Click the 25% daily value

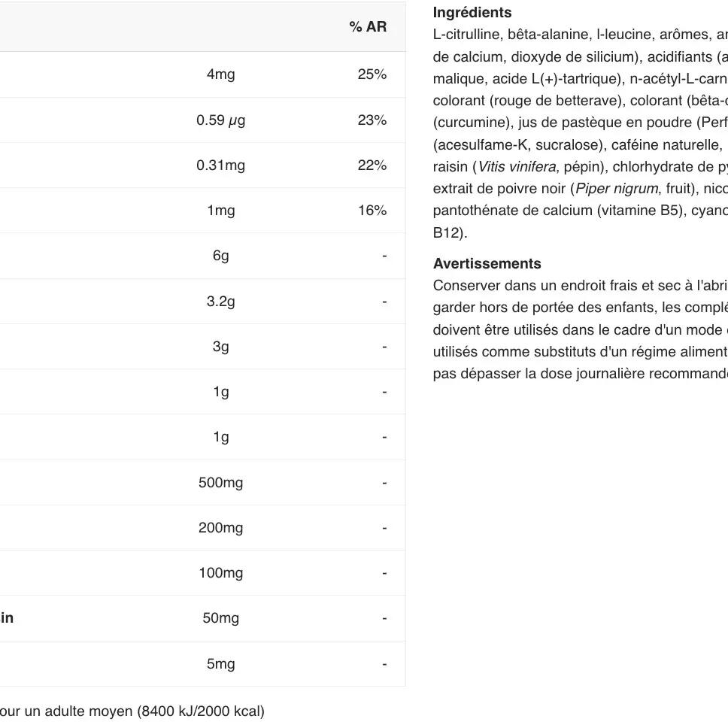372,74
